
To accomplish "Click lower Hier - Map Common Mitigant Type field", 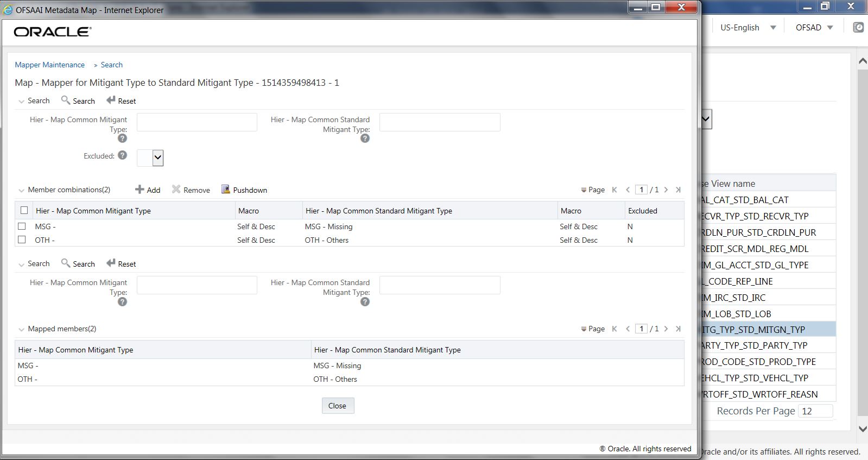I will (197, 285).
